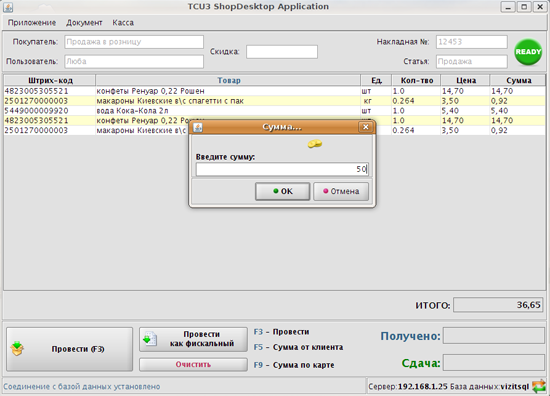This screenshot has height=396, width=550.
Task: Click the Сдача field
Action: tap(494, 362)
